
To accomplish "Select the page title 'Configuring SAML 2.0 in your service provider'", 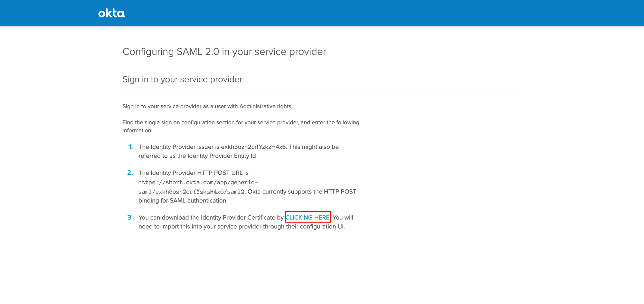I will click(224, 52).
